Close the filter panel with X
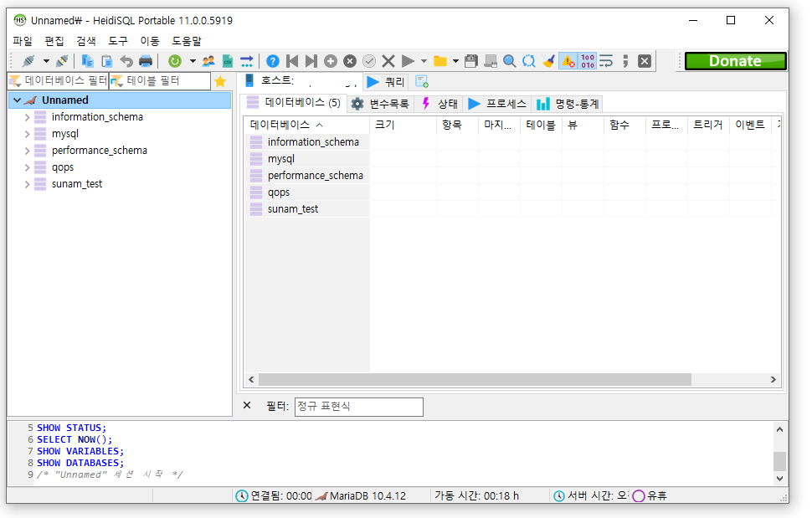 point(247,405)
